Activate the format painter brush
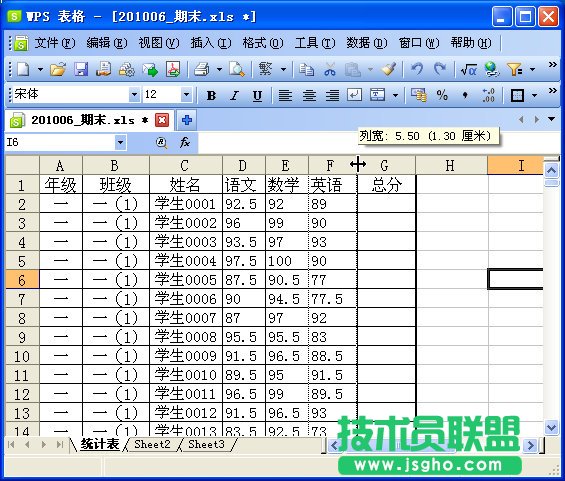Screen dimensions: 565x481 click(x=389, y=69)
